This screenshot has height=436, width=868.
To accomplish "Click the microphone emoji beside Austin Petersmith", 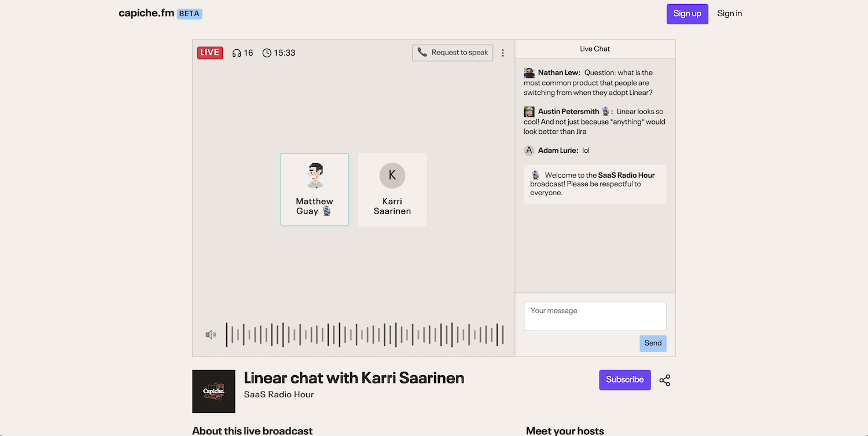I will click(x=606, y=112).
